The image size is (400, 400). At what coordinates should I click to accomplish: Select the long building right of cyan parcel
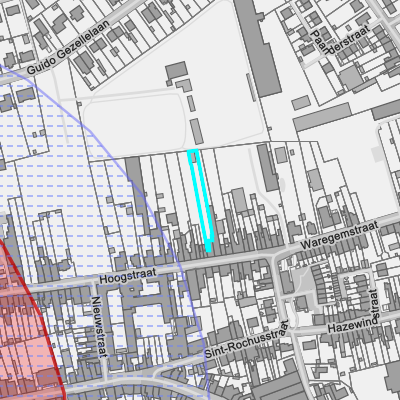(267, 167)
